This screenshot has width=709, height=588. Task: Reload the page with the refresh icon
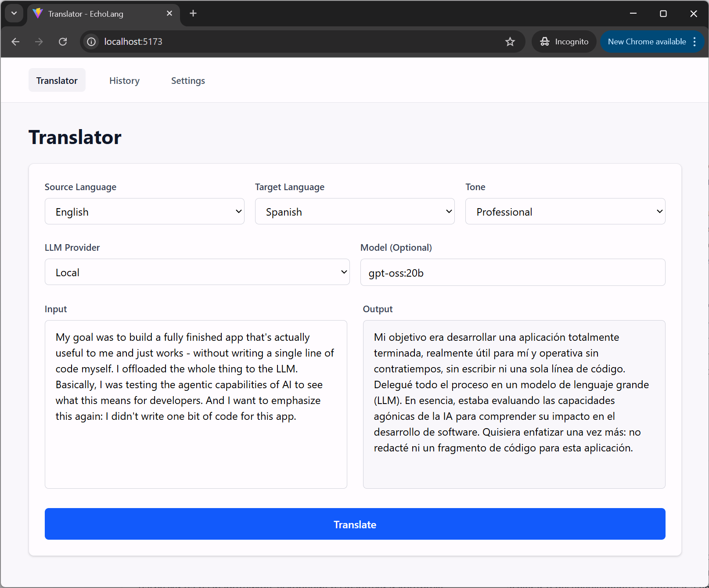coord(63,42)
